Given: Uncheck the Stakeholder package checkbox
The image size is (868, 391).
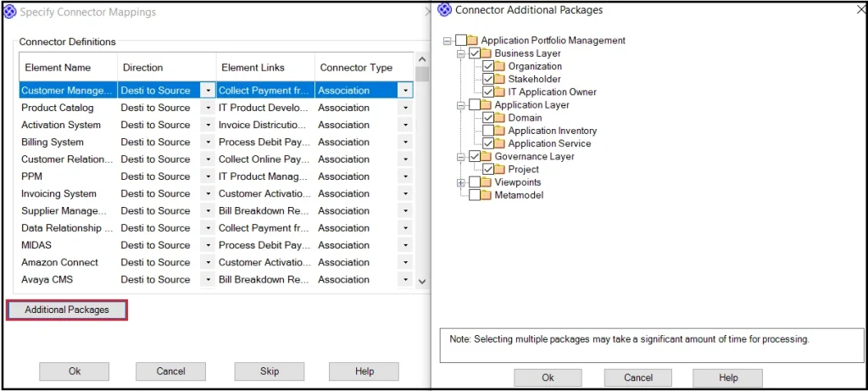Looking at the screenshot, I should coord(488,79).
